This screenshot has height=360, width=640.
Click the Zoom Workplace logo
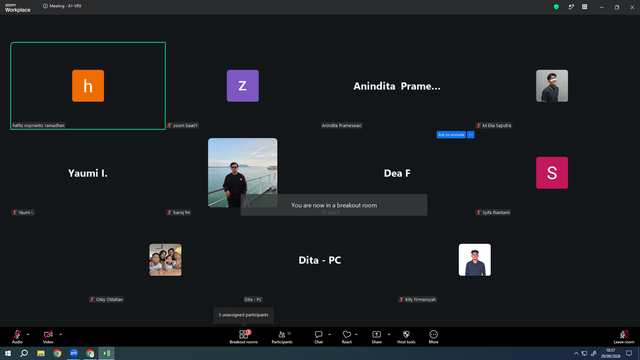[x=18, y=7]
